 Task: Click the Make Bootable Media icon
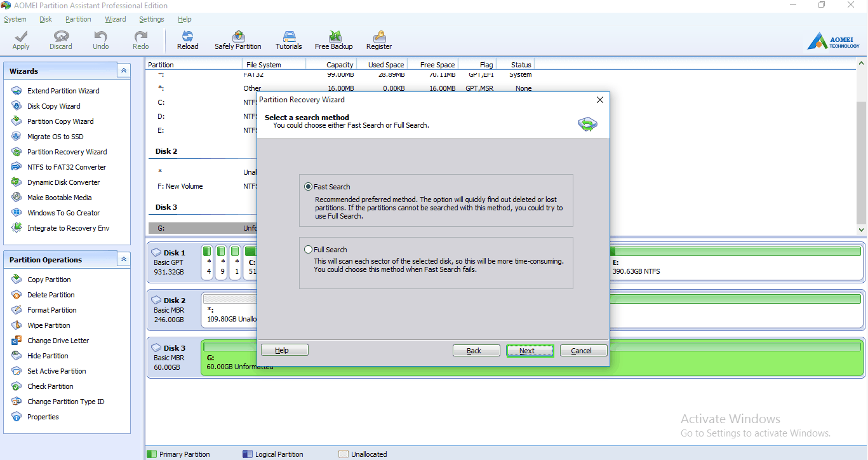(x=17, y=198)
